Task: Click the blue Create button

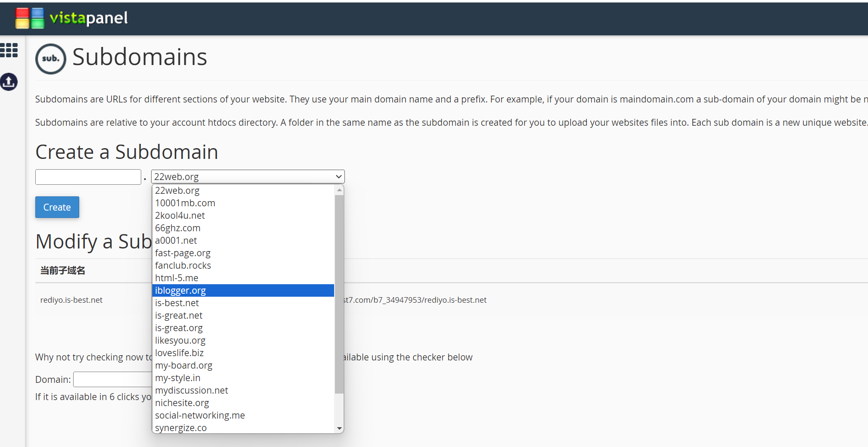Action: (57, 207)
